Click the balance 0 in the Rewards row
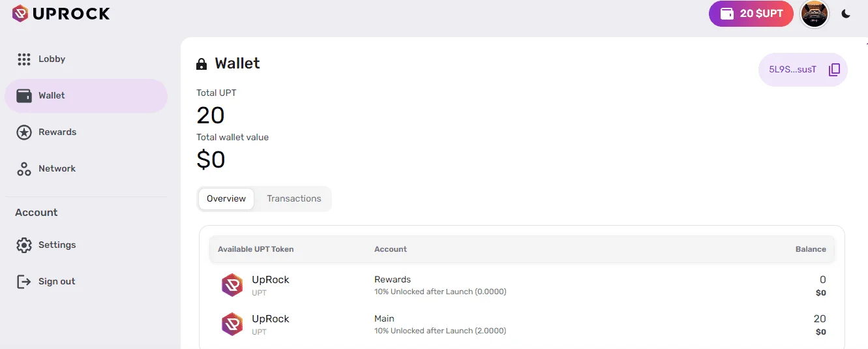This screenshot has width=868, height=349. click(x=823, y=280)
